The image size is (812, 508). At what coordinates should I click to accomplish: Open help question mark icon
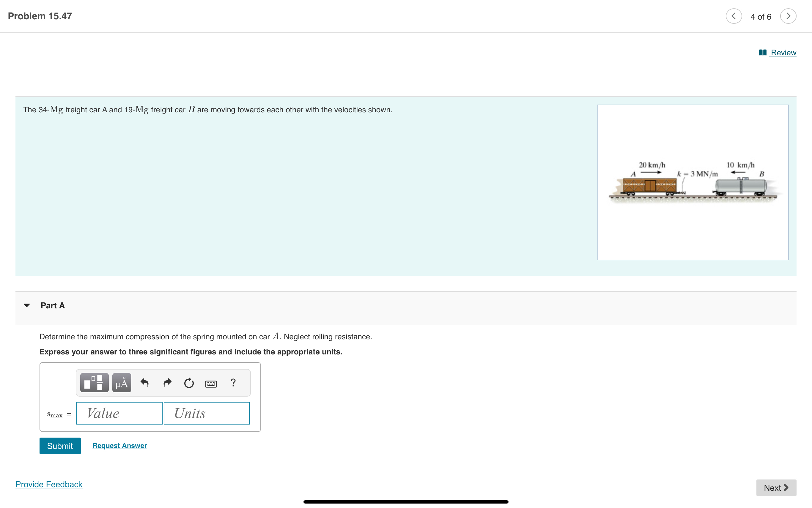[233, 383]
